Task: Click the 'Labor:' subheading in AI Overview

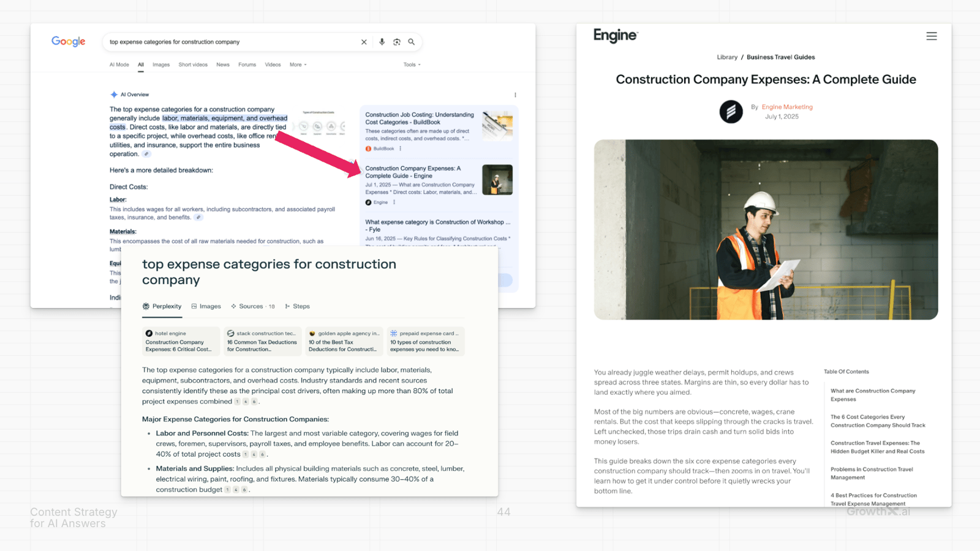Action: [118, 200]
